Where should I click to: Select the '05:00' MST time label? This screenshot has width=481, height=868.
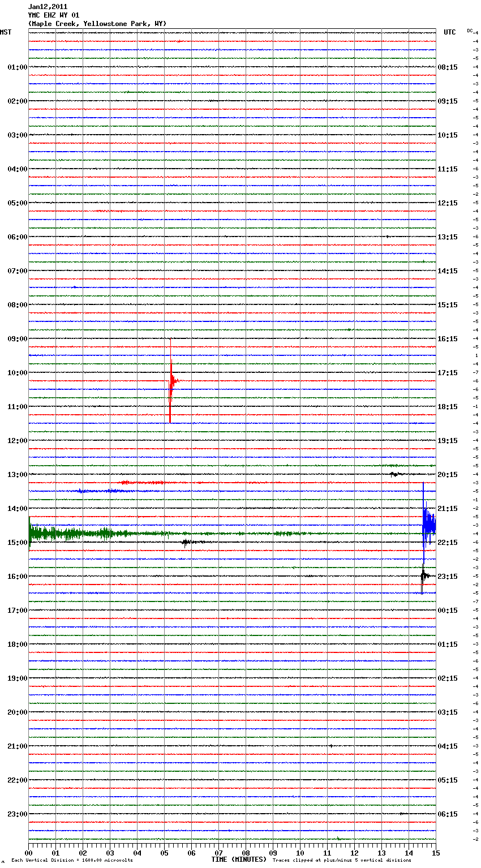[x=18, y=203]
